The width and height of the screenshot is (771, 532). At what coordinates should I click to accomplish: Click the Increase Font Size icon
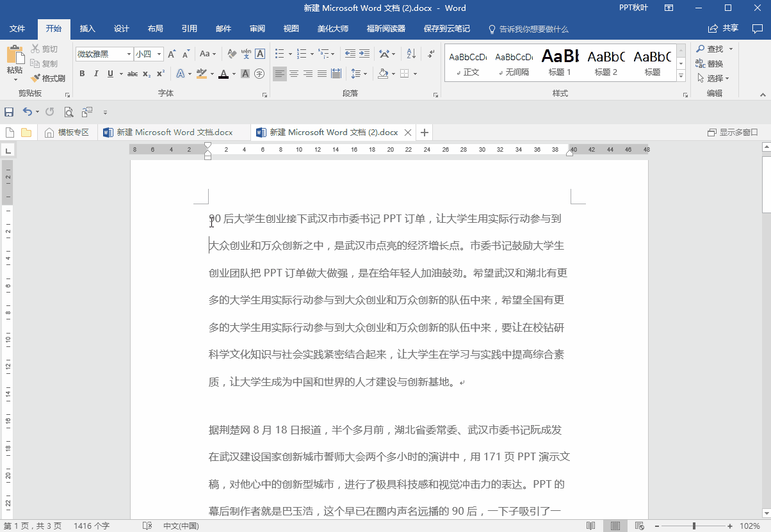click(x=171, y=54)
